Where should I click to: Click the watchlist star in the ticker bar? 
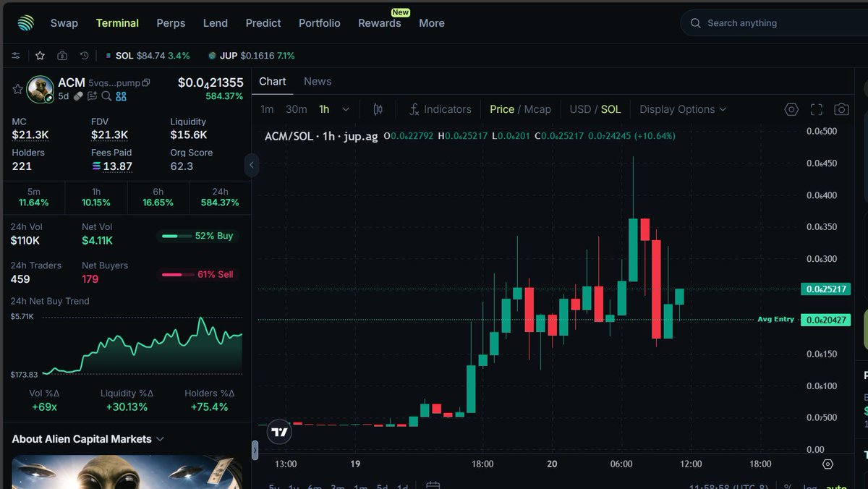[x=40, y=56]
